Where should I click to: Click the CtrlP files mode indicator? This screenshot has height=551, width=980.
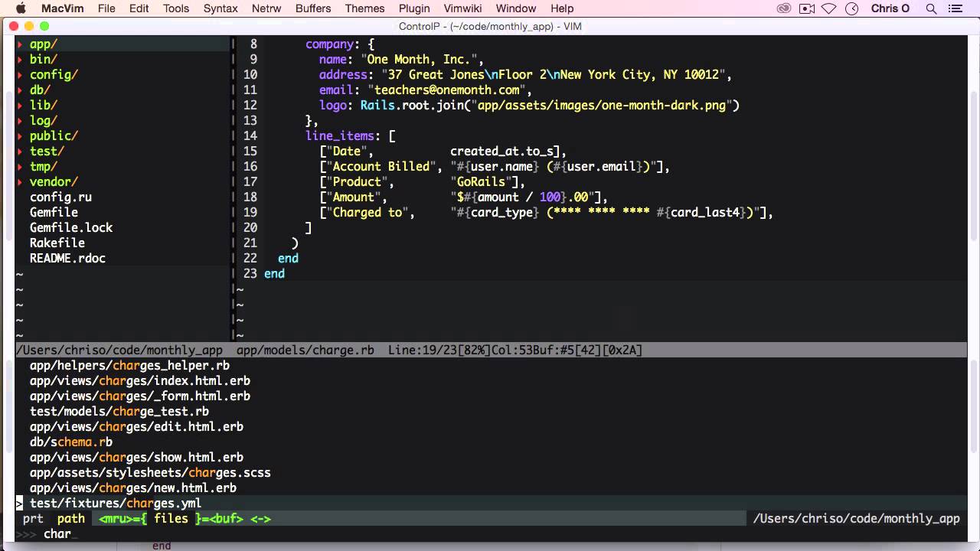click(171, 519)
